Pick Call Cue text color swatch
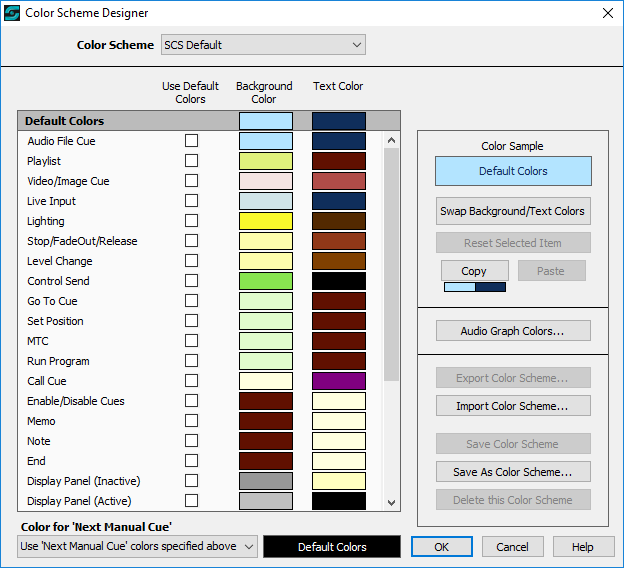Image resolution: width=624 pixels, height=568 pixels. [339, 381]
